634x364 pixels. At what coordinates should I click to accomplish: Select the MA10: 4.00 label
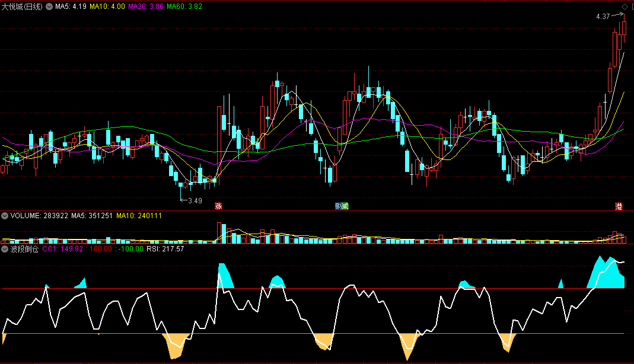[x=107, y=7]
